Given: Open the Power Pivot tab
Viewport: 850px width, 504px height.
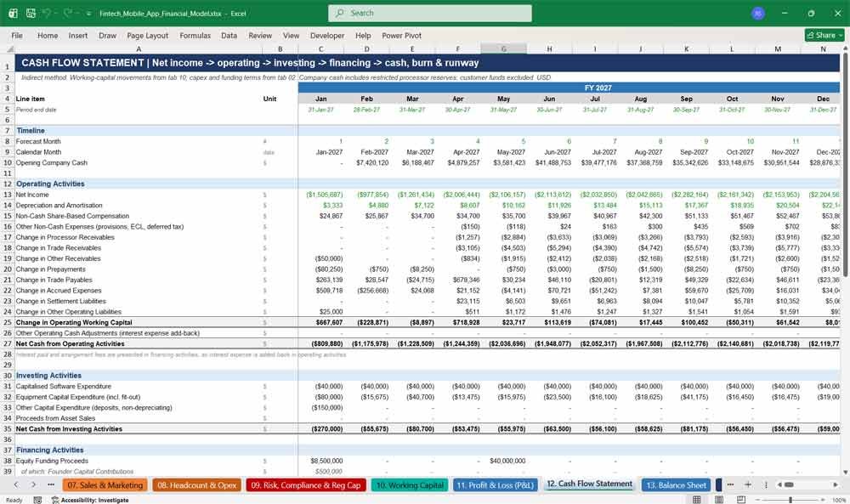Looking at the screenshot, I should (x=402, y=35).
